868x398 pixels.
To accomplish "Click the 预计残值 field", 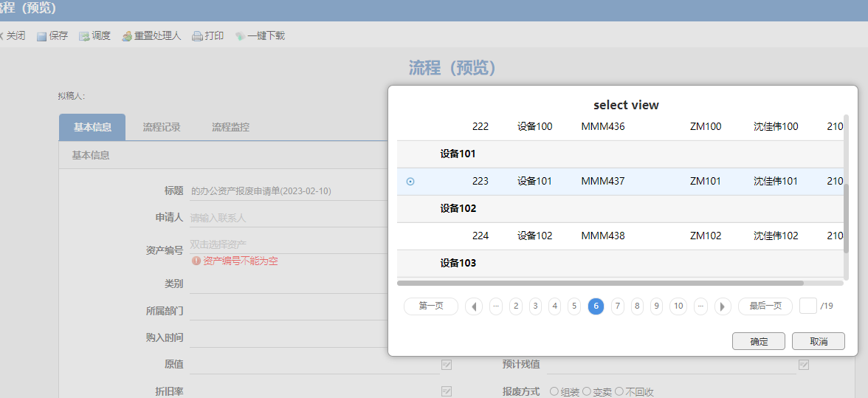I will [671, 365].
